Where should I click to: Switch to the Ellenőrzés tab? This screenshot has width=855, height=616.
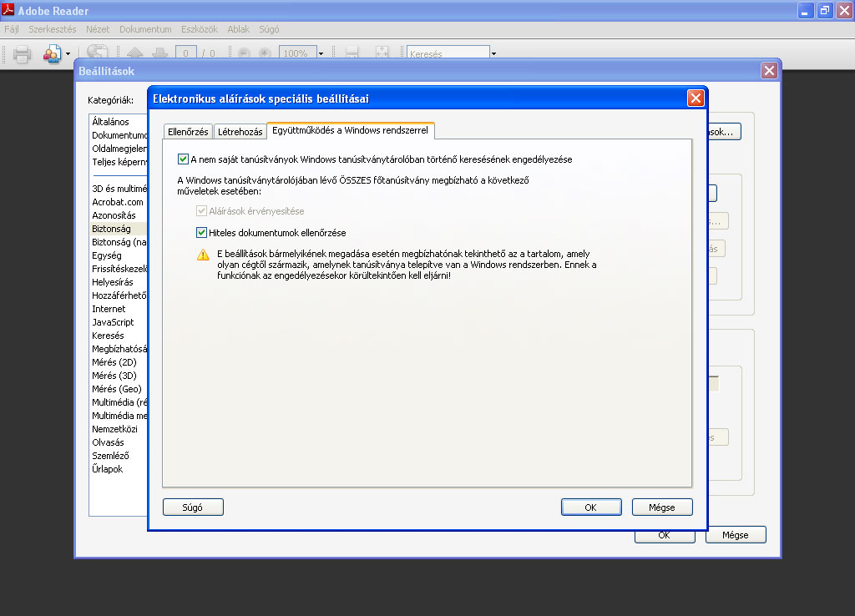[188, 131]
